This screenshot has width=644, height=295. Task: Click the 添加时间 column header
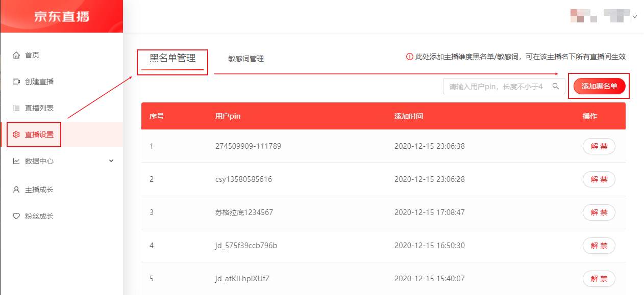[409, 116]
